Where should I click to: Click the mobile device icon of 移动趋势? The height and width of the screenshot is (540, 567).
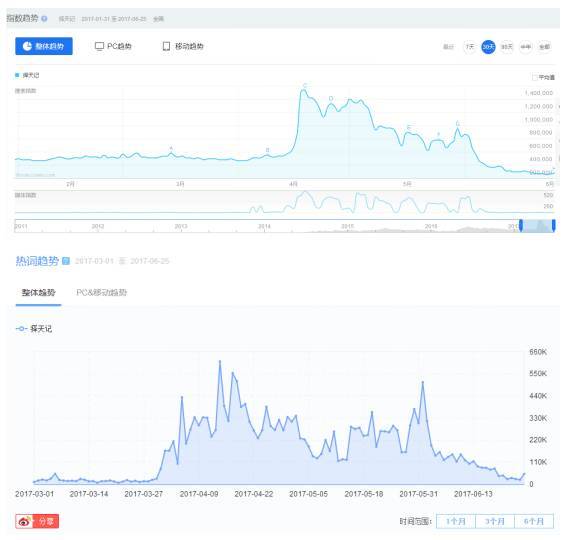166,46
